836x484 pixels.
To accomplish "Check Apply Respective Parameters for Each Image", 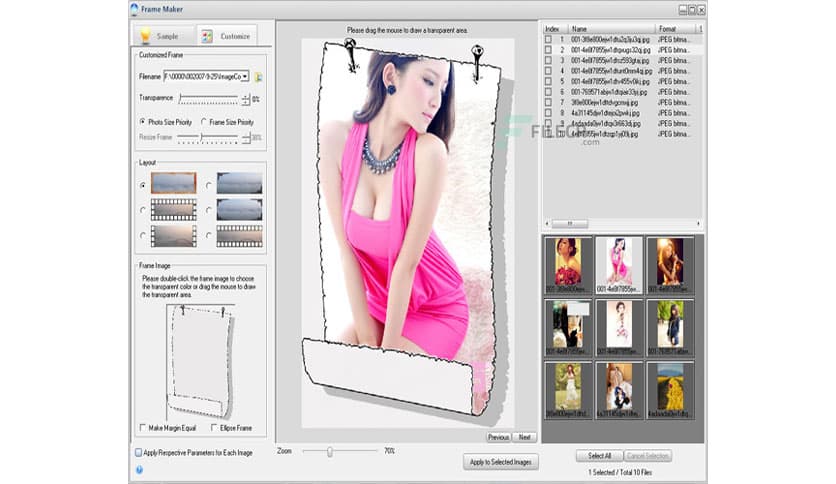I will 139,453.
